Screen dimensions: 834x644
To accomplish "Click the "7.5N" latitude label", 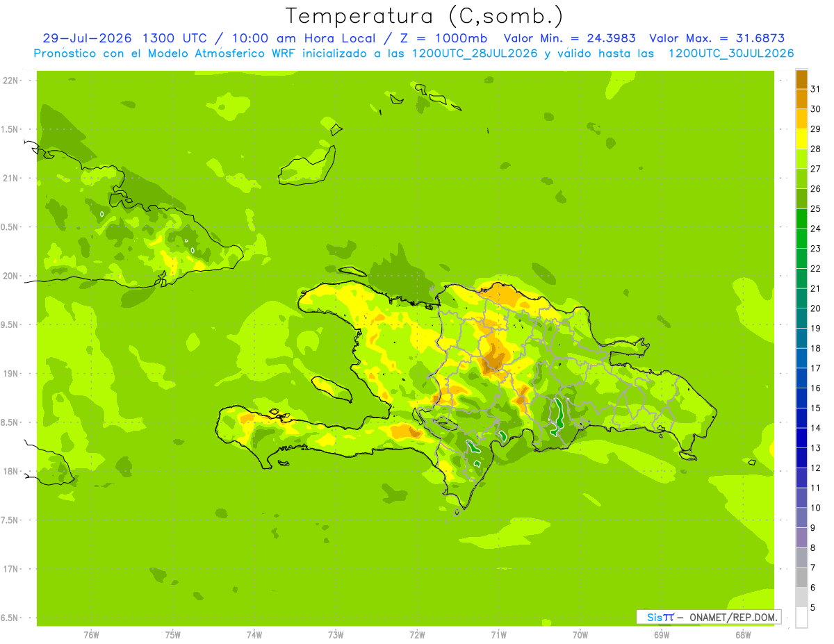I will (10, 520).
